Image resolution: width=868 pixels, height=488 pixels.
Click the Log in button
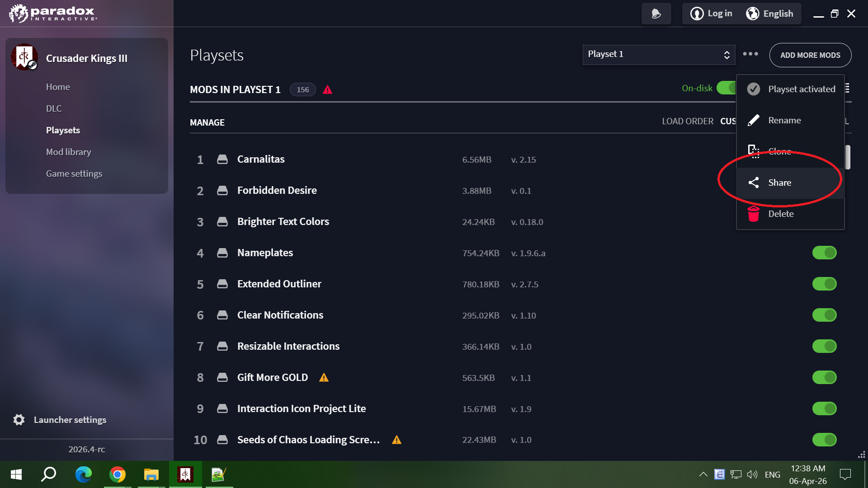tap(712, 14)
